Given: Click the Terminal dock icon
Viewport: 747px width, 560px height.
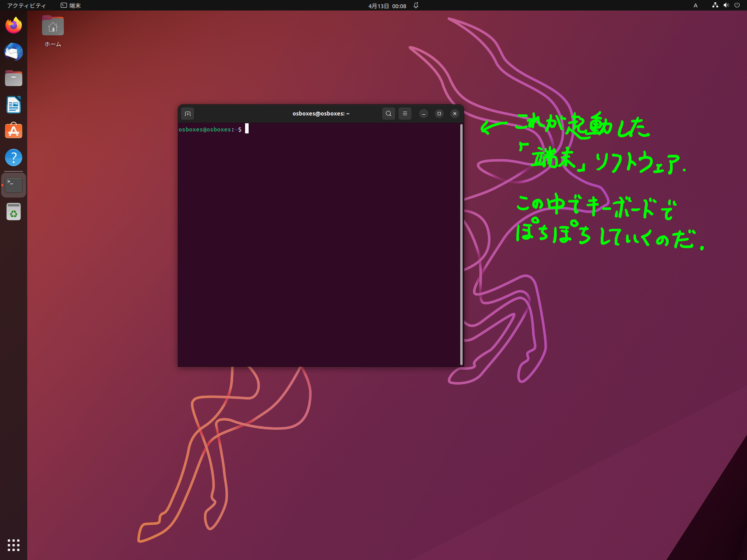Looking at the screenshot, I should point(14,185).
